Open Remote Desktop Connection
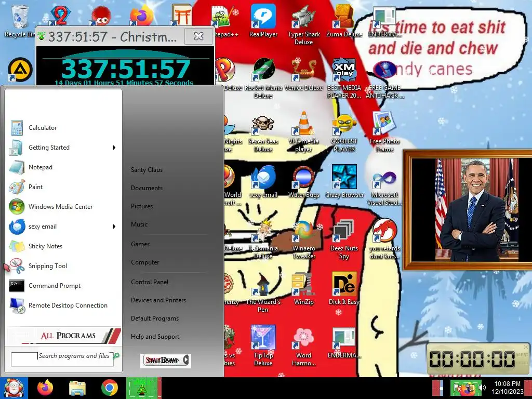Screen dimensions: 532x399 click(x=63, y=305)
